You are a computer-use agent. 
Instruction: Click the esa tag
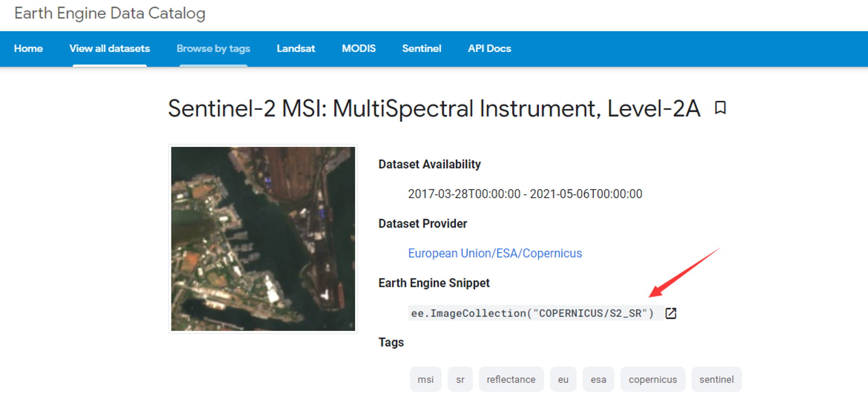[598, 379]
